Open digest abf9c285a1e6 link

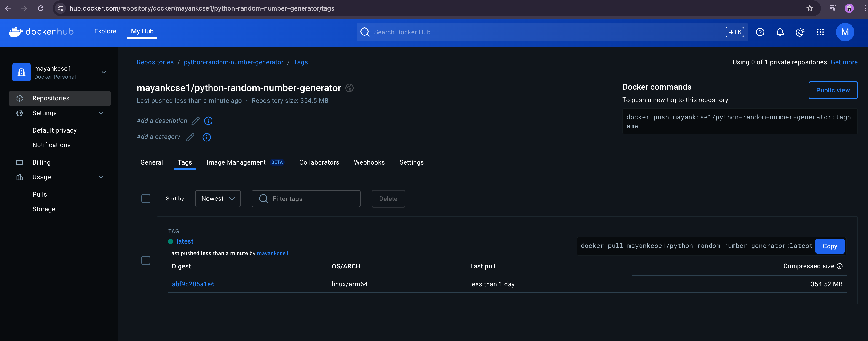(x=193, y=284)
